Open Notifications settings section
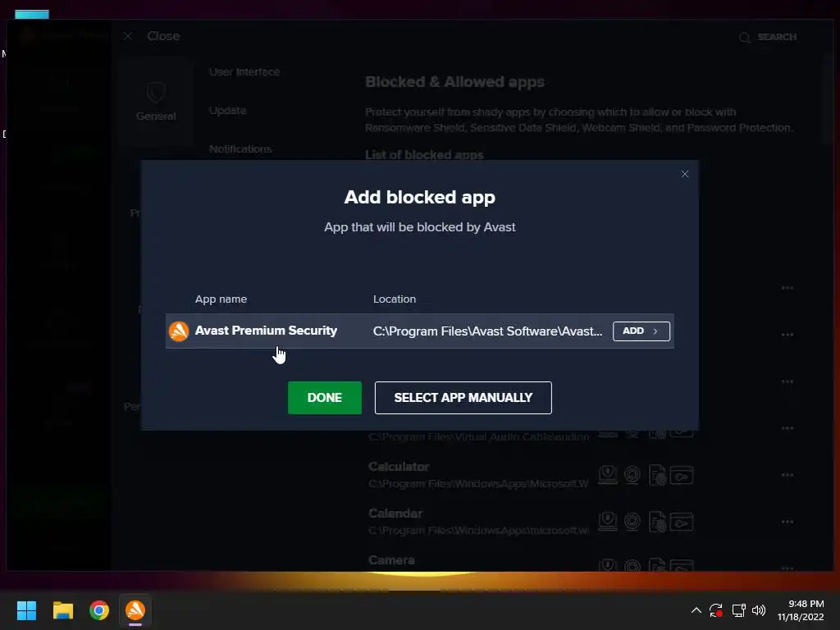The height and width of the screenshot is (630, 840). 240,149
